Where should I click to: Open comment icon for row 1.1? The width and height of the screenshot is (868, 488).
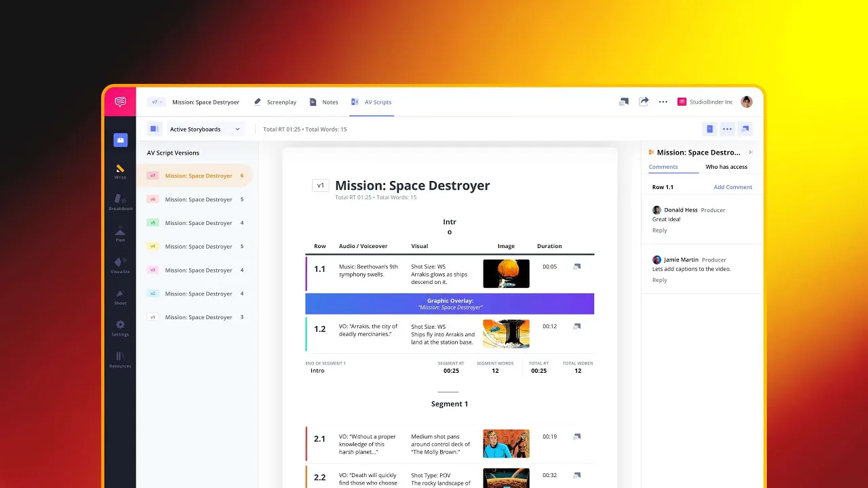576,267
